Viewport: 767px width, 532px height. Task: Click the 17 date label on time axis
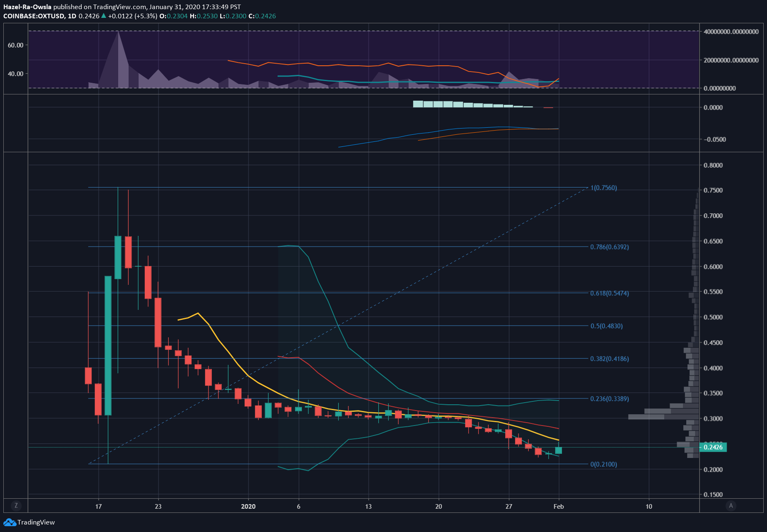(98, 506)
